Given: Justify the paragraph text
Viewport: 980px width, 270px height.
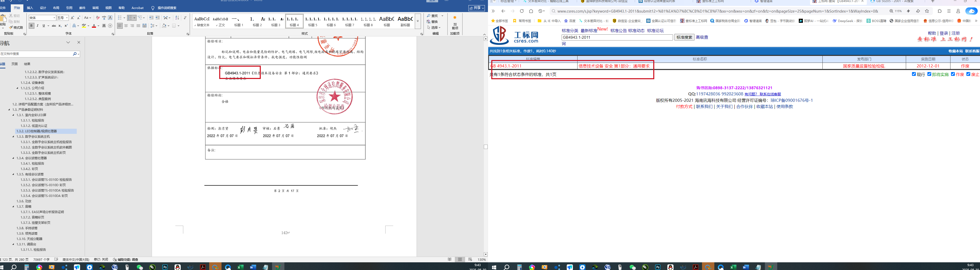Looking at the screenshot, I should tap(138, 26).
